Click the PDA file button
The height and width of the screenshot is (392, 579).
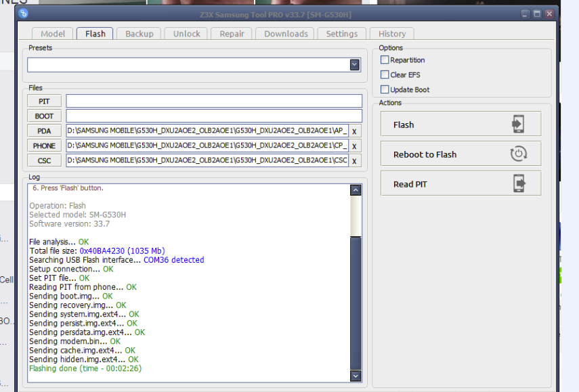[44, 131]
